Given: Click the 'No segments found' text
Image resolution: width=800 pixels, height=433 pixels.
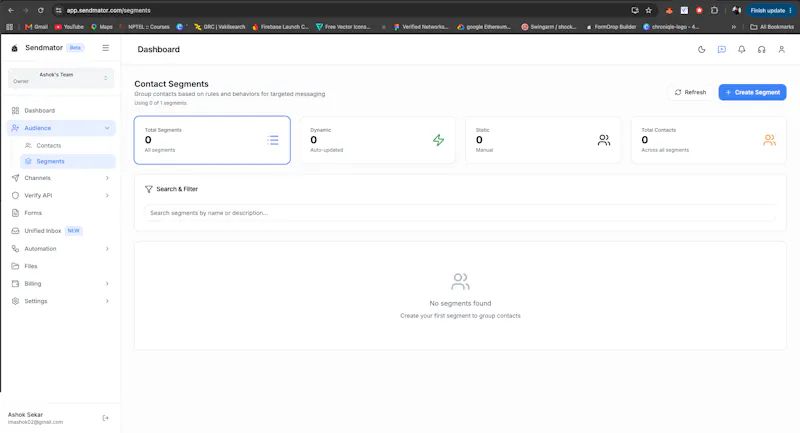Looking at the screenshot, I should pos(460,303).
